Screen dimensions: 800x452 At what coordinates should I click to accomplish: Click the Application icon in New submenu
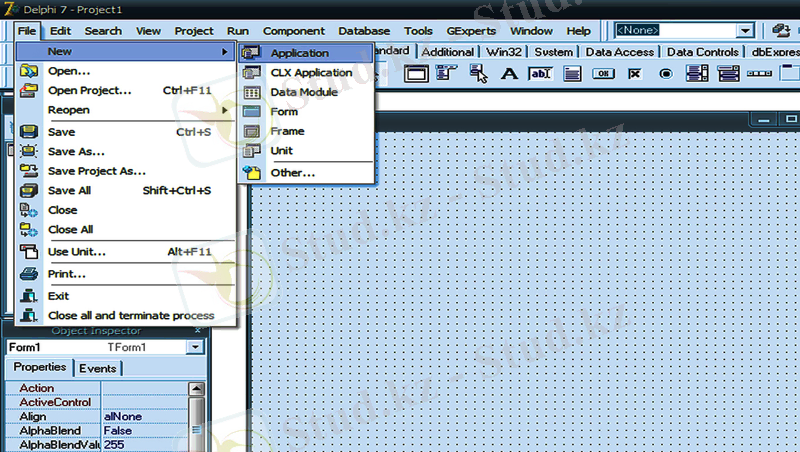click(252, 53)
